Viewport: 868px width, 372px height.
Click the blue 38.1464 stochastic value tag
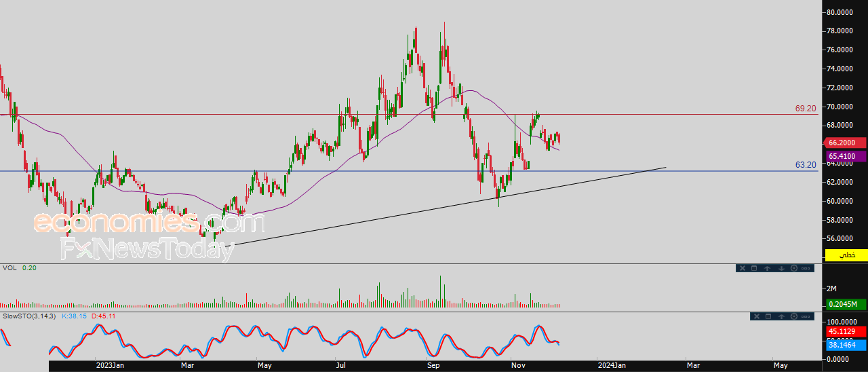coord(846,345)
